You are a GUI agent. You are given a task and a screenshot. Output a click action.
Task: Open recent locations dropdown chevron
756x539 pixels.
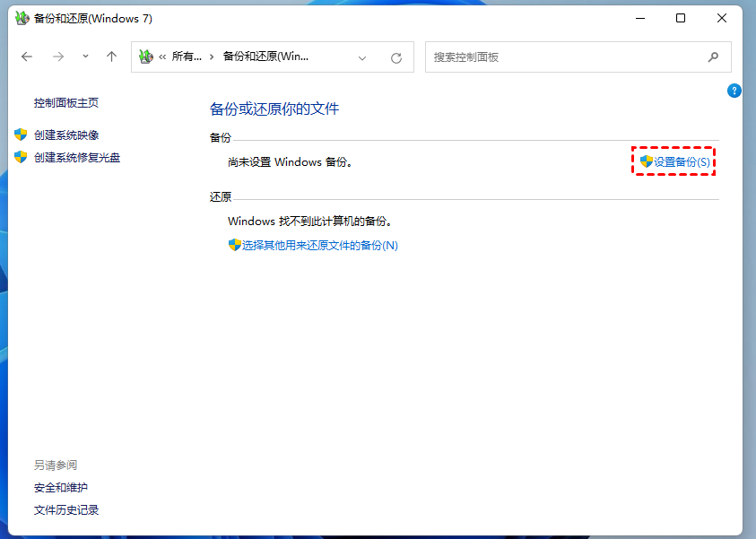(x=85, y=57)
